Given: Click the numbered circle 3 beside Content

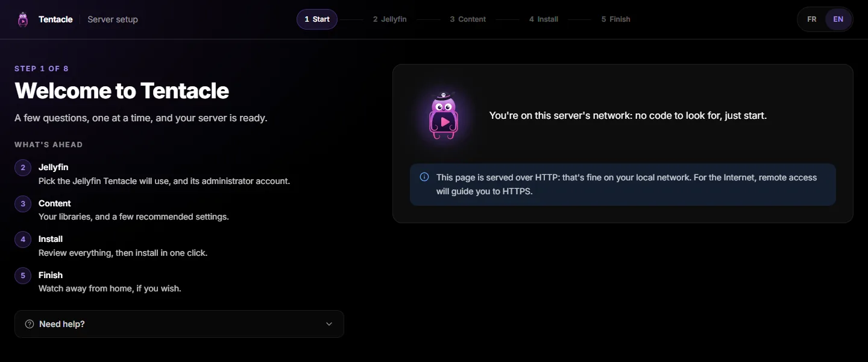Looking at the screenshot, I should (x=23, y=204).
